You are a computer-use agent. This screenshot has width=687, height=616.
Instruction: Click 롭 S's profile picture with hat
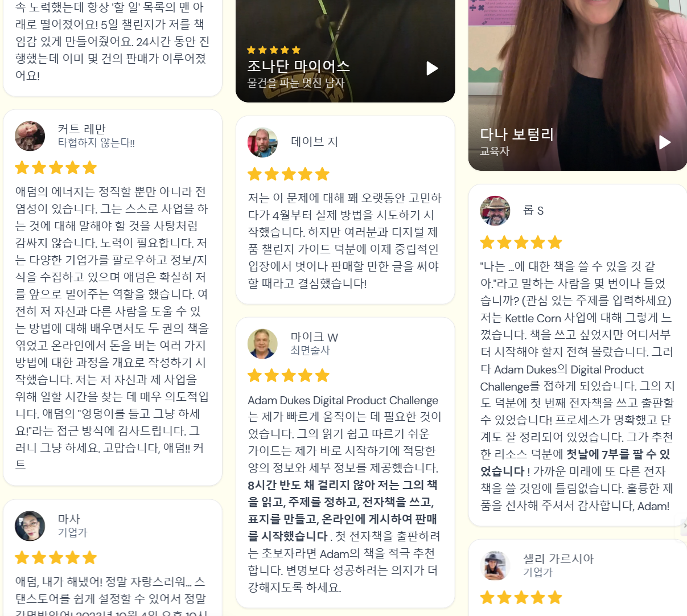click(495, 211)
